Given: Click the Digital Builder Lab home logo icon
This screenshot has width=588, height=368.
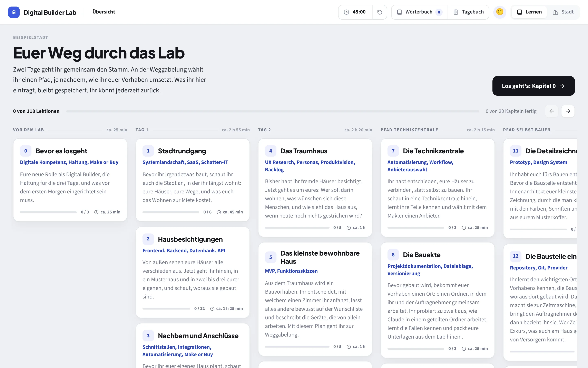Looking at the screenshot, I should coord(14,12).
